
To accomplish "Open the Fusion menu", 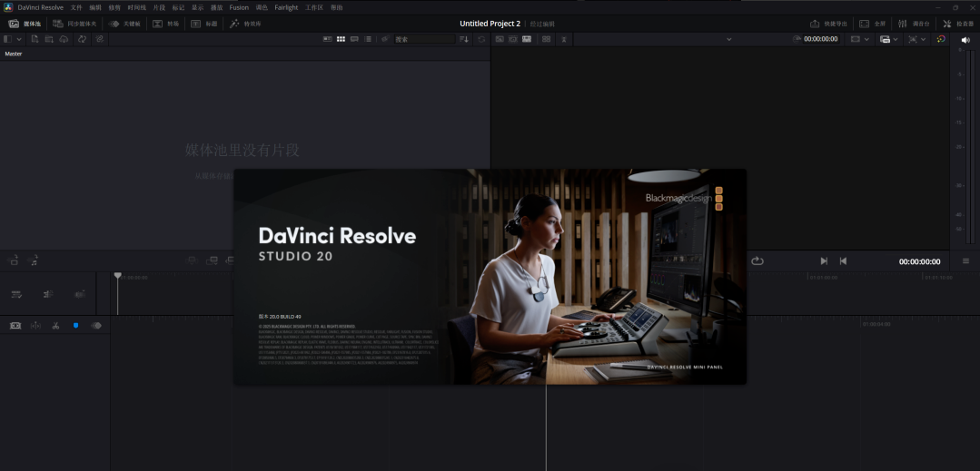I will coord(239,7).
